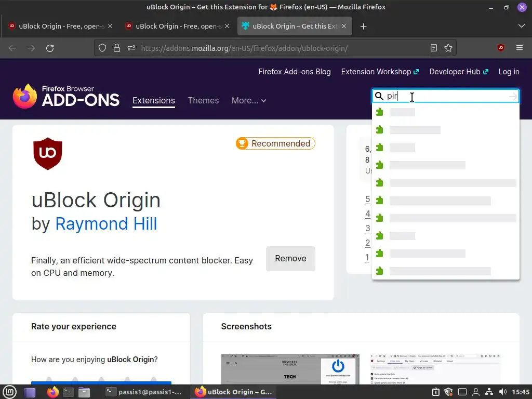The image size is (532, 399).
Task: Select the uBlock Origin – Get this Ext tab
Action: (295, 26)
